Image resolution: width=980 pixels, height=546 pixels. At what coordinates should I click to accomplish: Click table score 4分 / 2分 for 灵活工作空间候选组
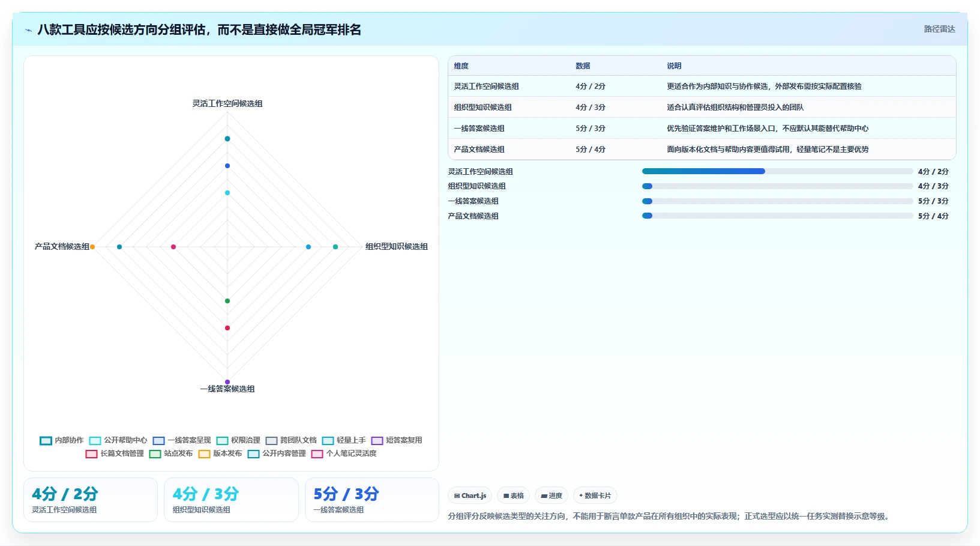tap(591, 86)
